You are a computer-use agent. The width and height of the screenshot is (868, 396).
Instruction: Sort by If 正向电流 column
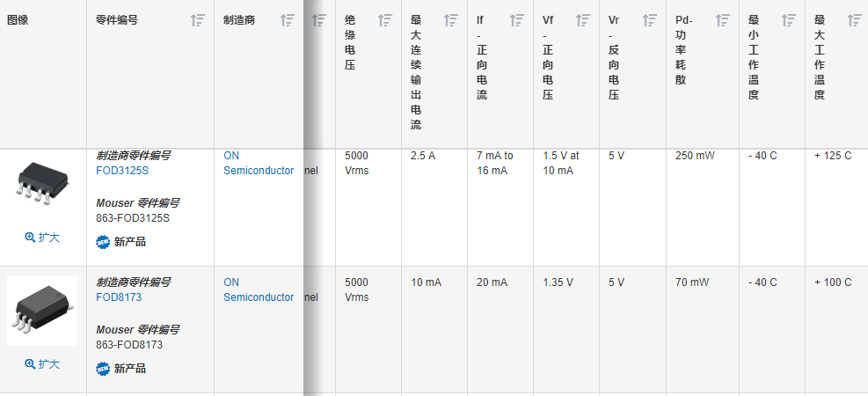pos(517,20)
